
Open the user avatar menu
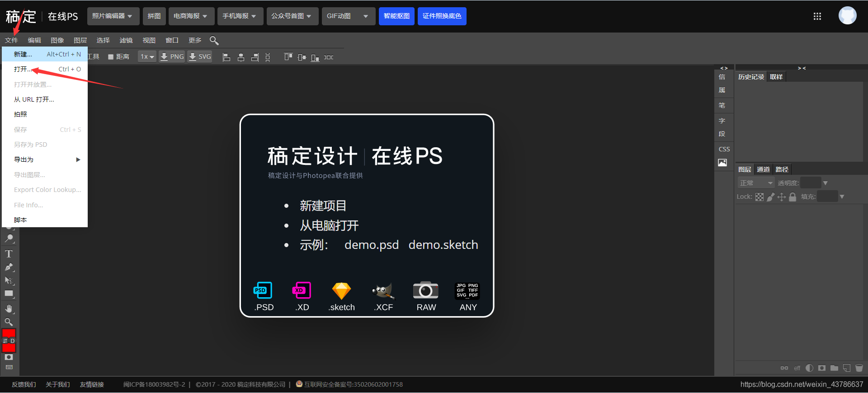coord(847,15)
